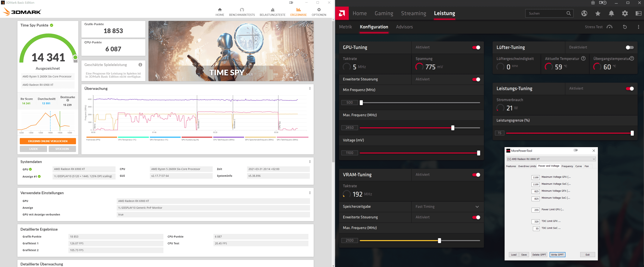Click the AMD logo in Radeon Software
The width and height of the screenshot is (644, 267).
point(342,13)
